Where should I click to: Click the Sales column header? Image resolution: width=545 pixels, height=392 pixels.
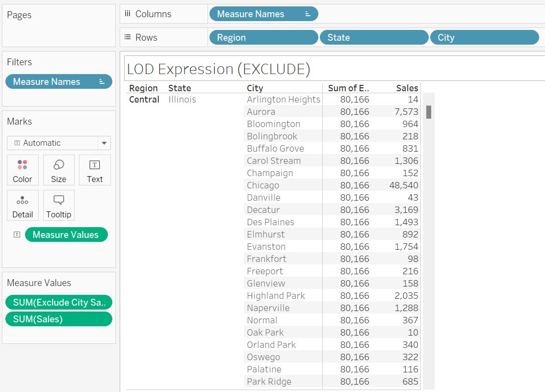tap(407, 88)
